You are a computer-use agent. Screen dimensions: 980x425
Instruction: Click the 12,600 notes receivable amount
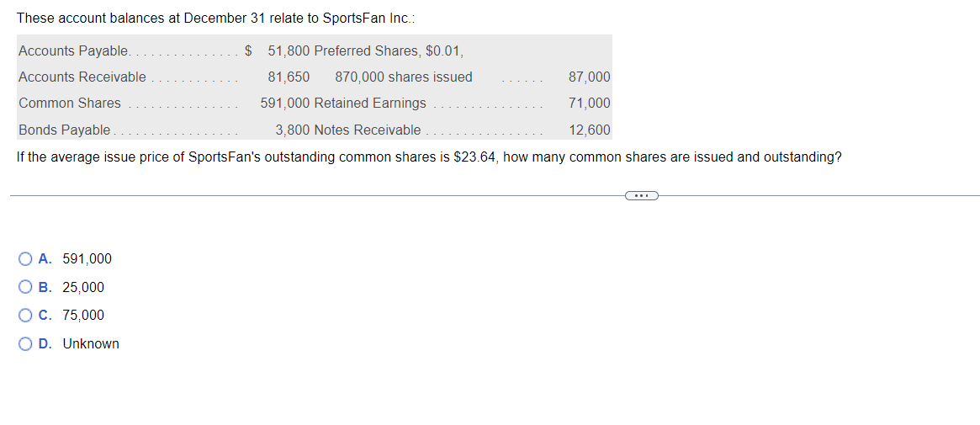coord(590,130)
